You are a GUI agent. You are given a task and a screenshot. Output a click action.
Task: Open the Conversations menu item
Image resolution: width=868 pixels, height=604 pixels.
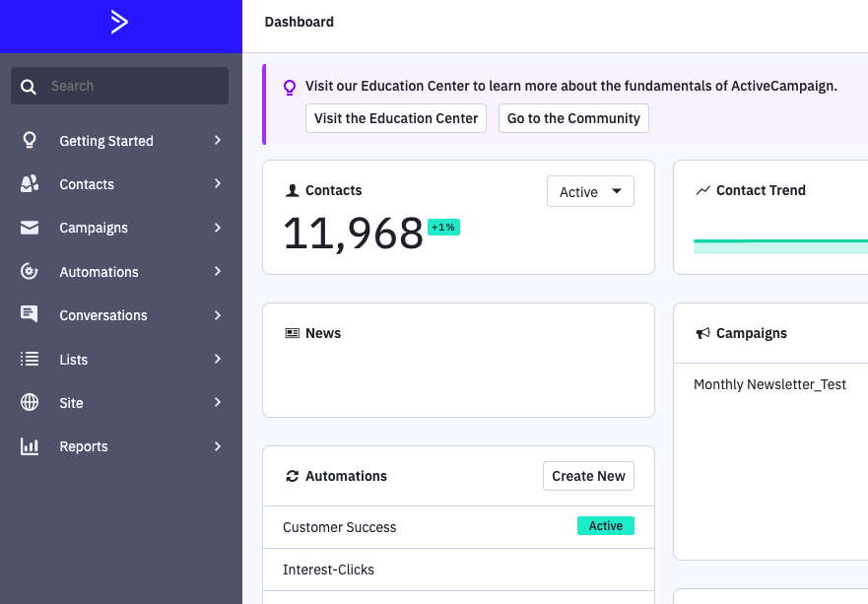coord(103,315)
